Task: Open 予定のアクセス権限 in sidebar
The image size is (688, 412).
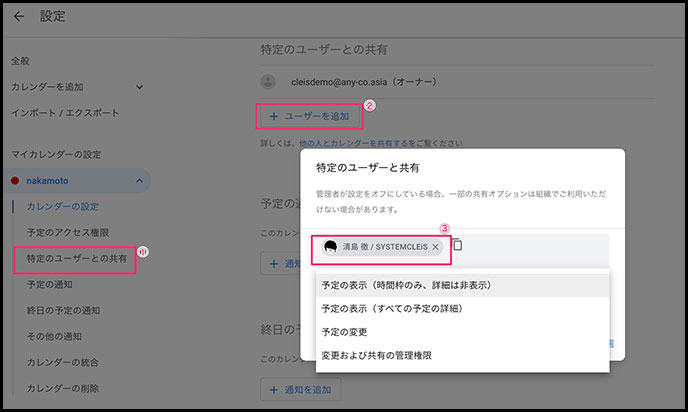Action: click(68, 233)
